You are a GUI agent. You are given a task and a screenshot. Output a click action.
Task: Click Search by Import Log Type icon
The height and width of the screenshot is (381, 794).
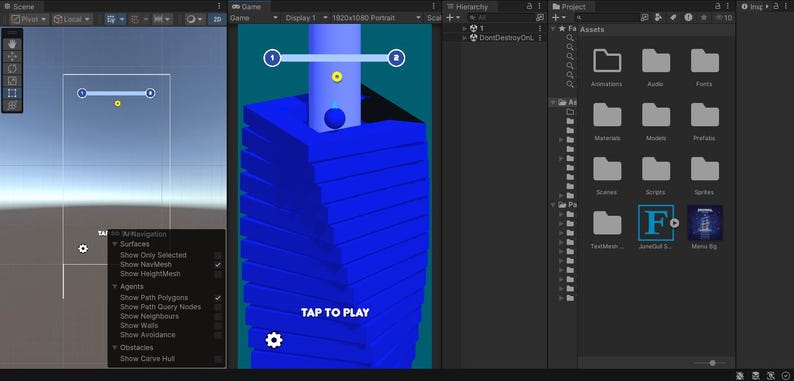688,18
